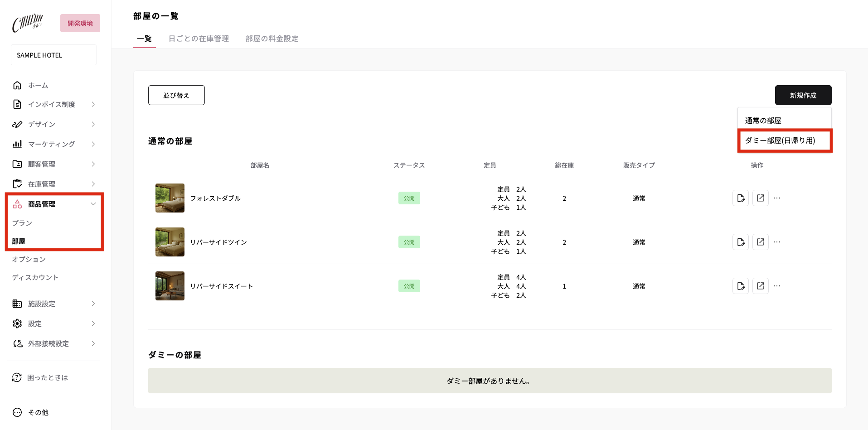The width and height of the screenshot is (868, 430).
Task: Collapse the 商品管理 section chevron
Action: pyautogui.click(x=93, y=204)
